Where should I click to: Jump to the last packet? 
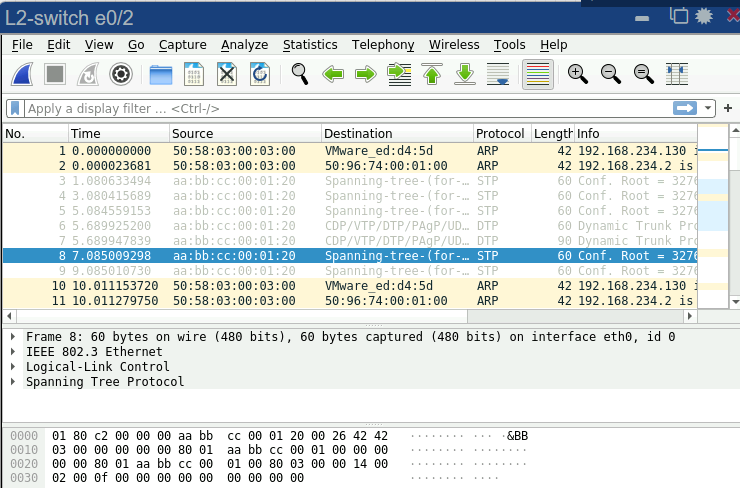[465, 74]
